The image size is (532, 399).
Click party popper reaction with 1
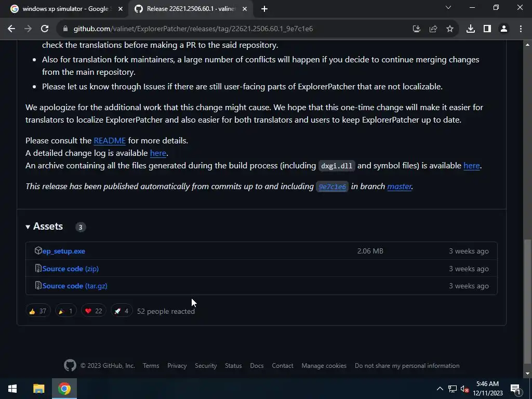[66, 311]
